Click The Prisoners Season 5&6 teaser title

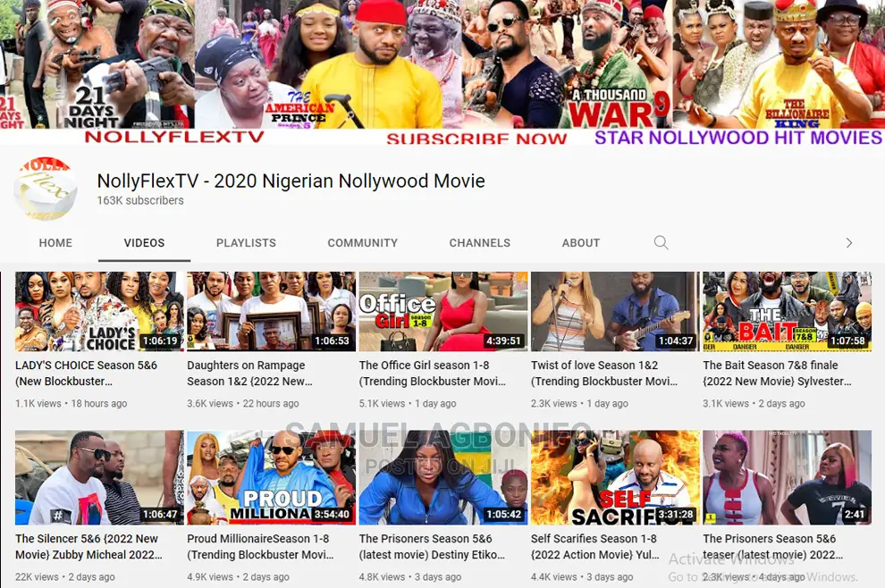[773, 546]
